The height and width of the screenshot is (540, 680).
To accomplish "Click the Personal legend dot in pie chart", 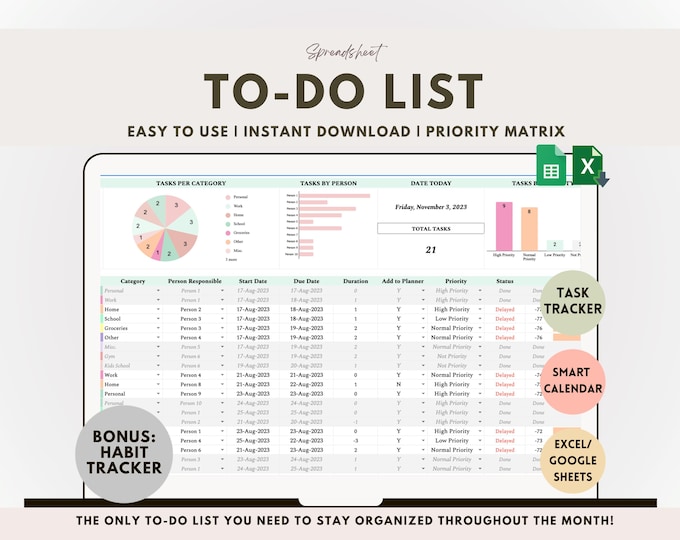I will pos(228,197).
